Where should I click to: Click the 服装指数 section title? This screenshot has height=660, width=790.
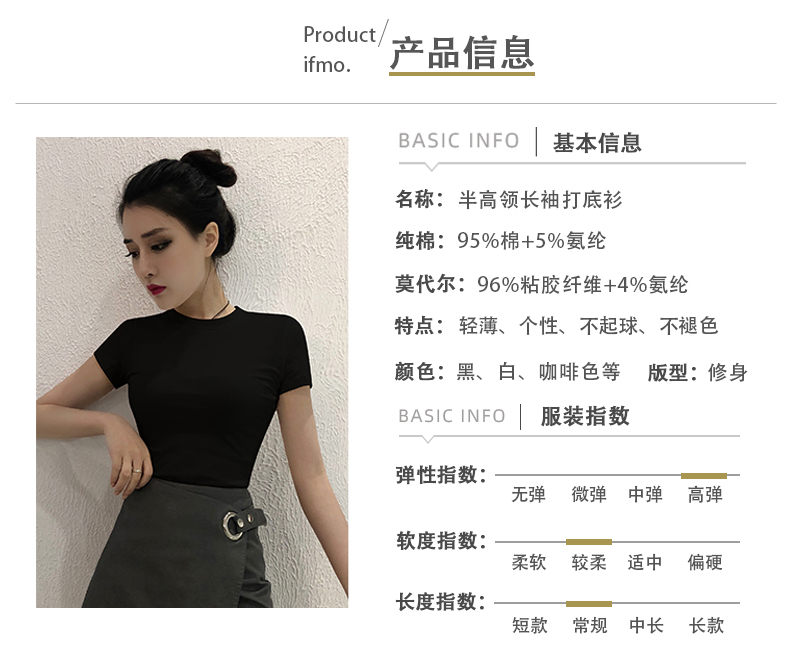585,417
